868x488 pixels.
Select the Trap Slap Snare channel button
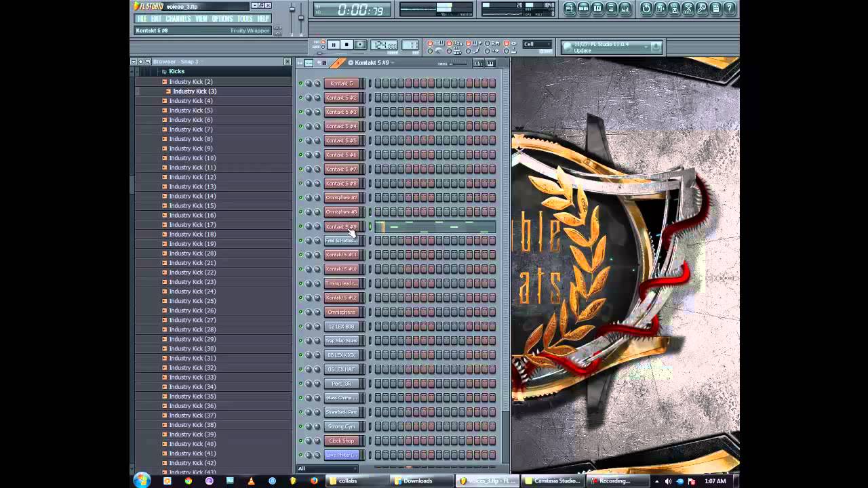point(342,341)
